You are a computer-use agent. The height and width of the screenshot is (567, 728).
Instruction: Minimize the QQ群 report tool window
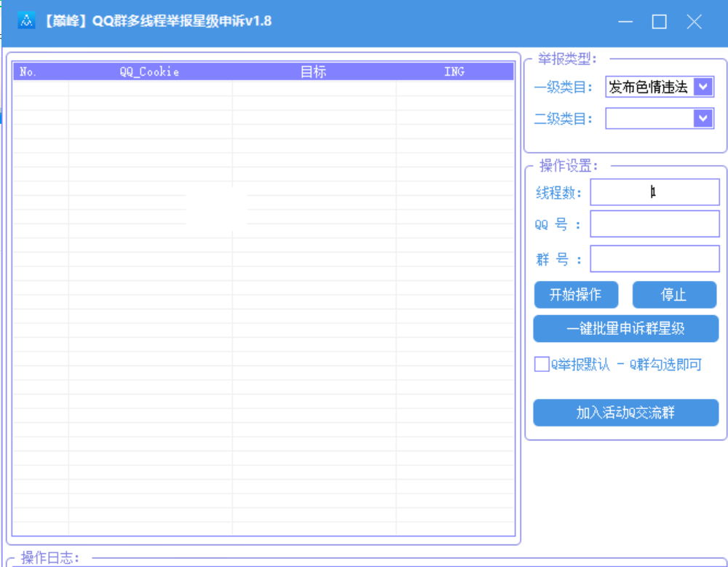(x=625, y=22)
